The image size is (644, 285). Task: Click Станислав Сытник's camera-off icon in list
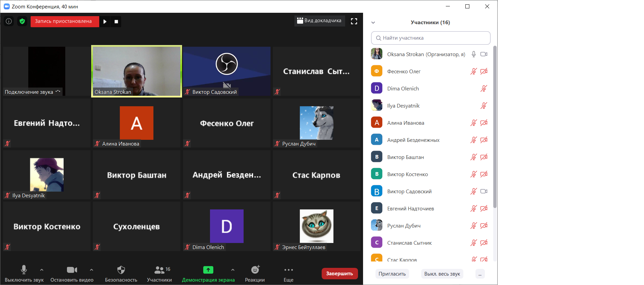tap(484, 243)
